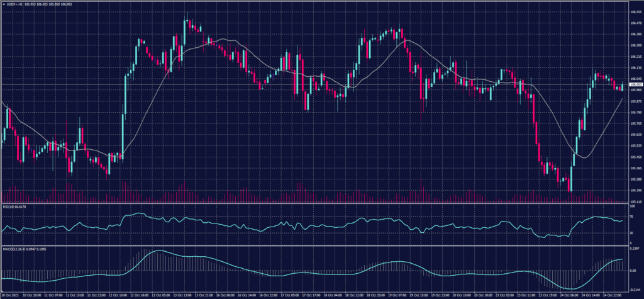Click the current price tag 106.003
This screenshot has width=644, height=299.
pyautogui.click(x=635, y=84)
